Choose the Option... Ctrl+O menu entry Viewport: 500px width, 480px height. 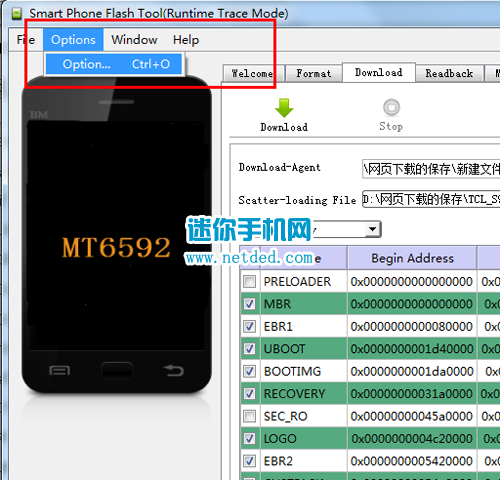(x=114, y=64)
